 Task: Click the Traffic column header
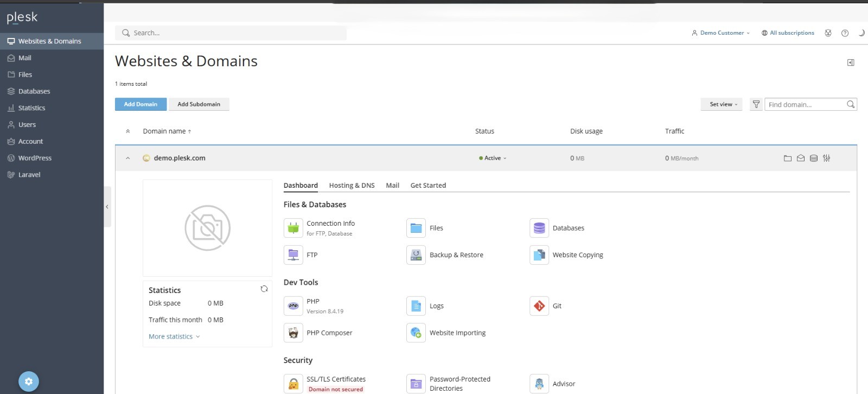674,131
